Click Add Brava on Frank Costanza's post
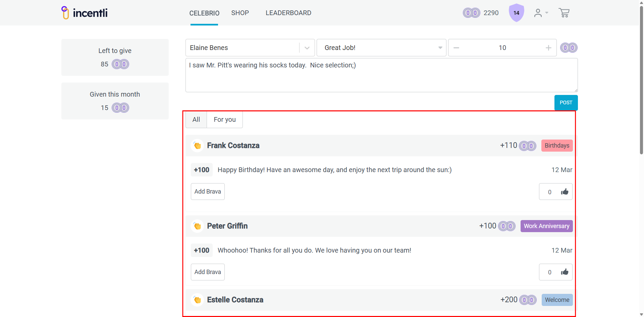Viewport: 644px width, 317px height. tap(208, 192)
